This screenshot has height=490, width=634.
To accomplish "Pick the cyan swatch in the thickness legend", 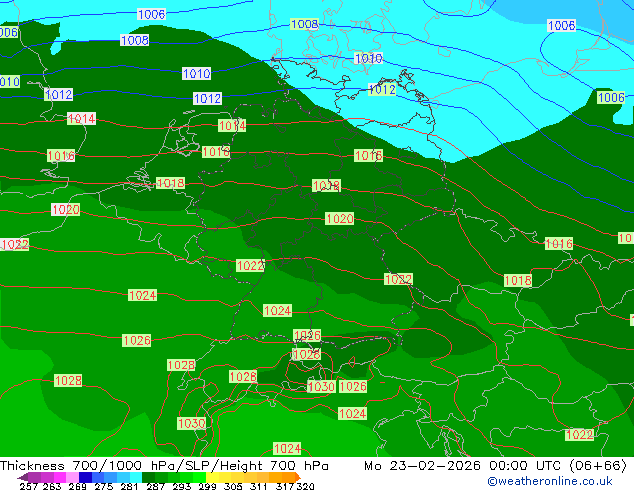I will (136, 477).
